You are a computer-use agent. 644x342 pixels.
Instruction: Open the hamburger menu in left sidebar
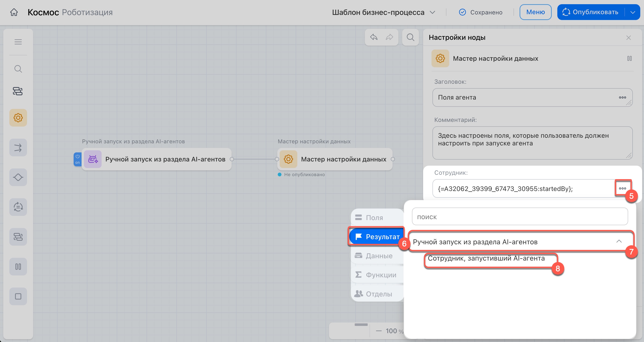pos(18,42)
